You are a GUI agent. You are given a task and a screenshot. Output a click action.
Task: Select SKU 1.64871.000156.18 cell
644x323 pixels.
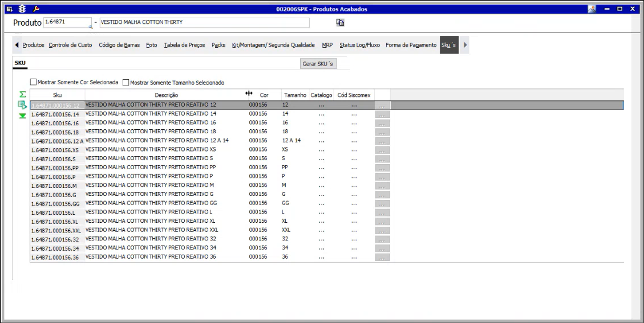coord(58,132)
